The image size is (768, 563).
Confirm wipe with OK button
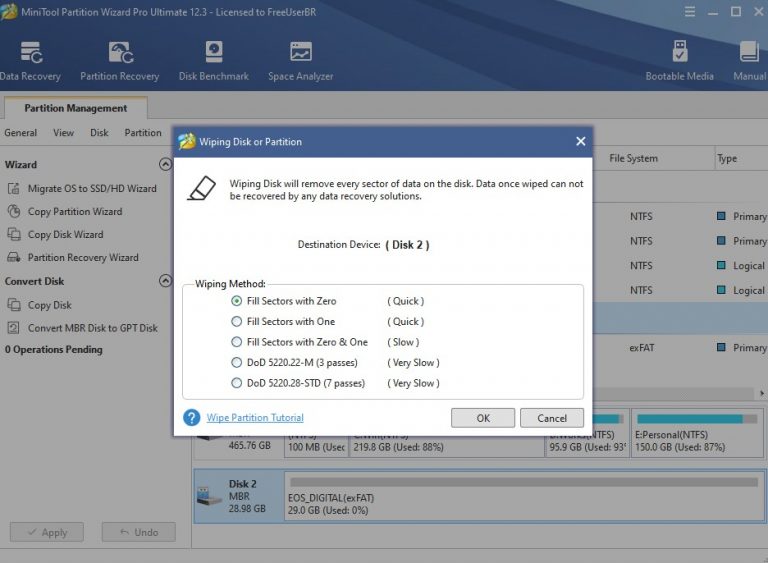coord(483,418)
